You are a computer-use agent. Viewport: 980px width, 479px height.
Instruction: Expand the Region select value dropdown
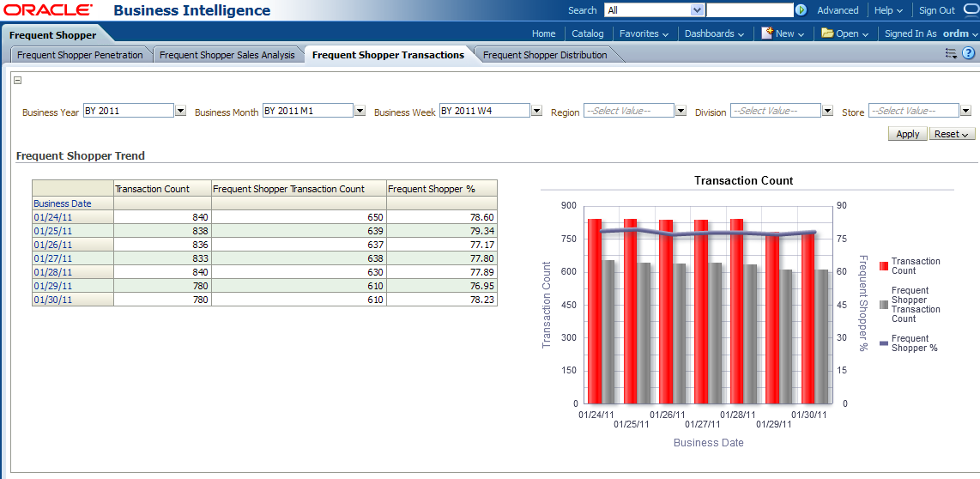(x=681, y=111)
